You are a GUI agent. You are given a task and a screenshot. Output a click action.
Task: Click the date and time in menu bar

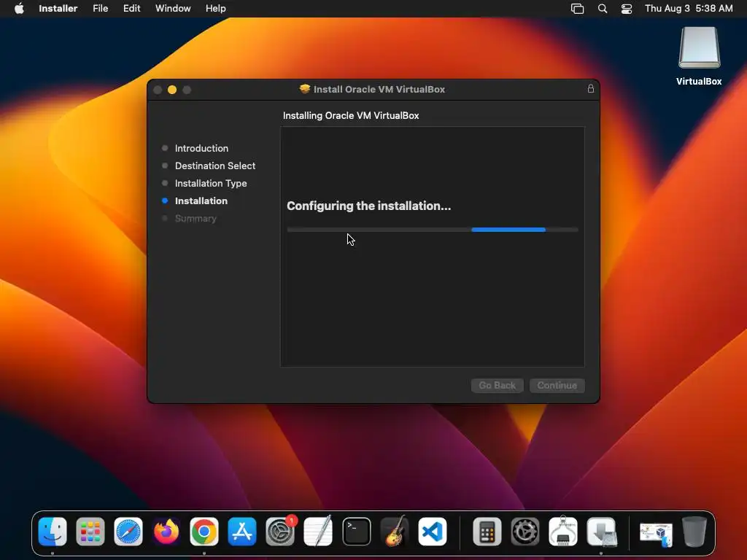coord(689,9)
